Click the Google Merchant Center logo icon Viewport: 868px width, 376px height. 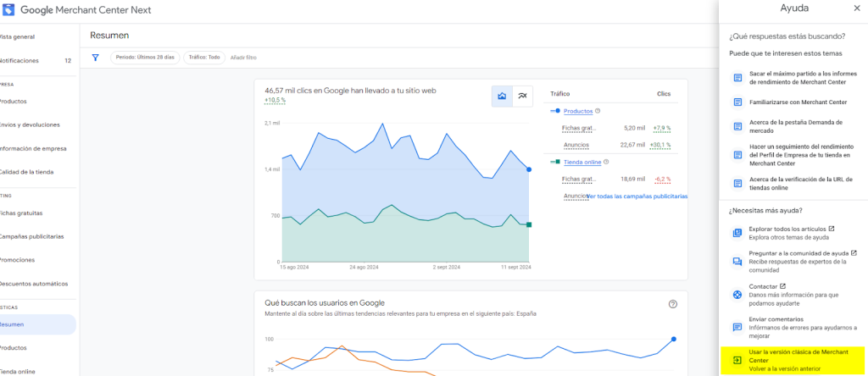(8, 11)
